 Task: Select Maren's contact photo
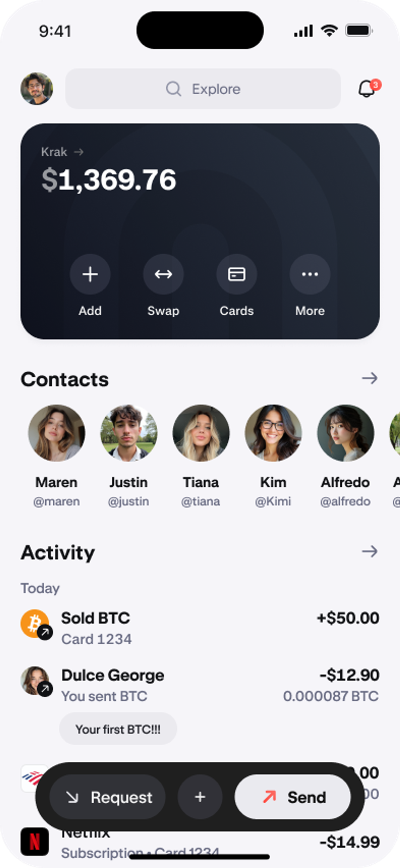(x=56, y=433)
